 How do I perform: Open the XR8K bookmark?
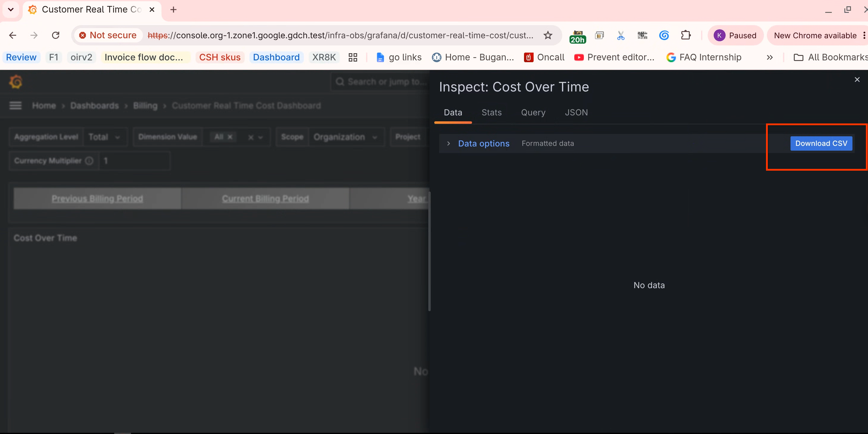pos(324,57)
